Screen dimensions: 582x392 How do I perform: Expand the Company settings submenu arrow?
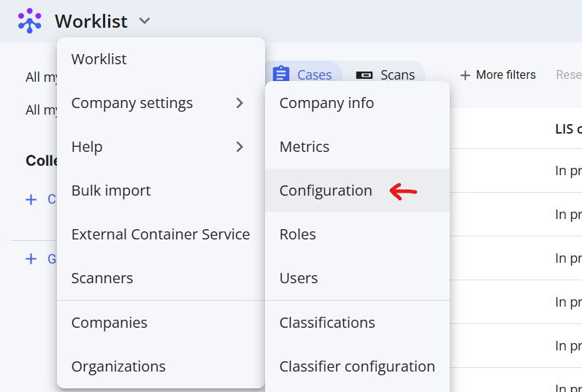[x=240, y=103]
